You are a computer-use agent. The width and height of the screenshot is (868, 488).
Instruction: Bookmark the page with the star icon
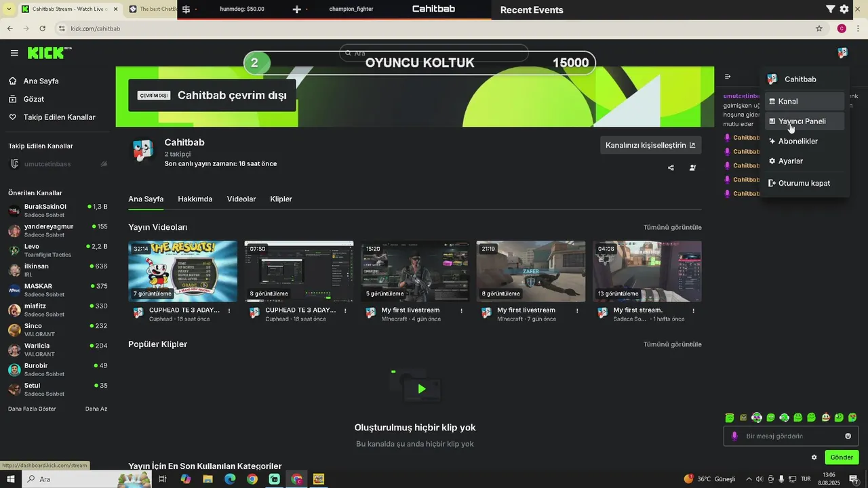[x=819, y=28]
